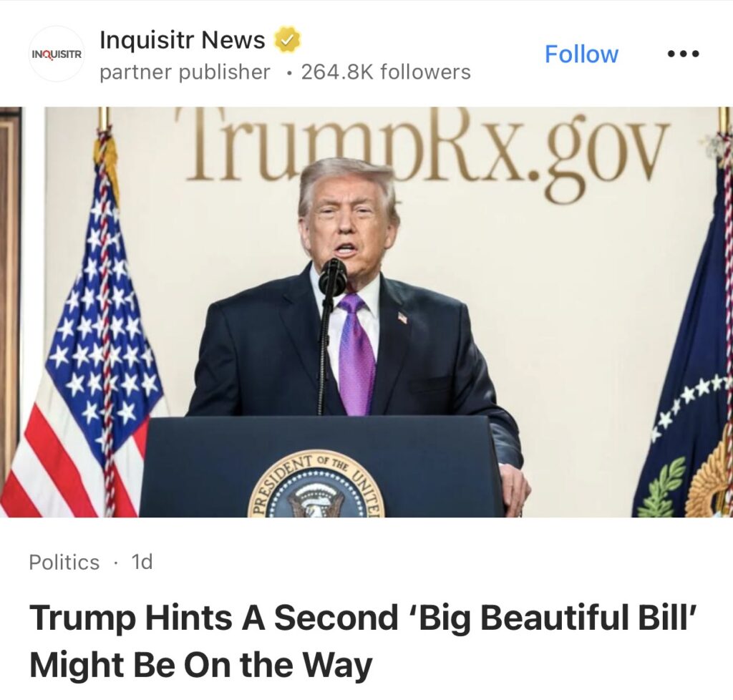This screenshot has height=700, width=733.
Task: Open the article's main photo thumbnail
Action: click(366, 312)
